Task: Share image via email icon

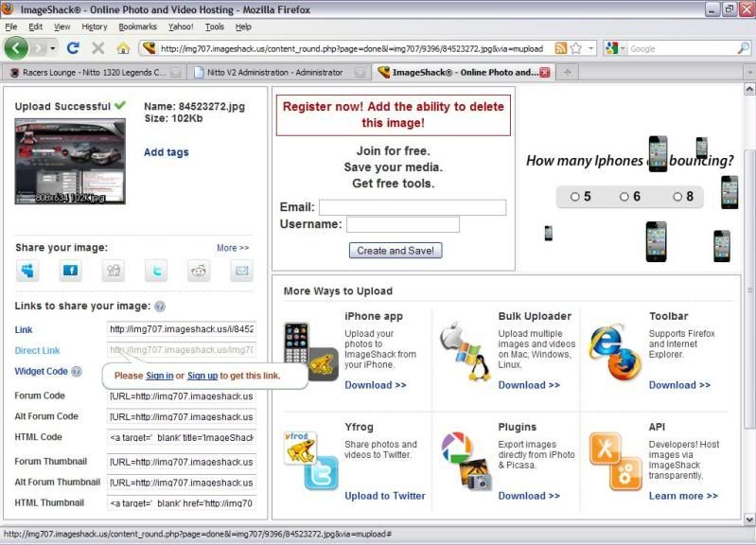Action: [241, 272]
